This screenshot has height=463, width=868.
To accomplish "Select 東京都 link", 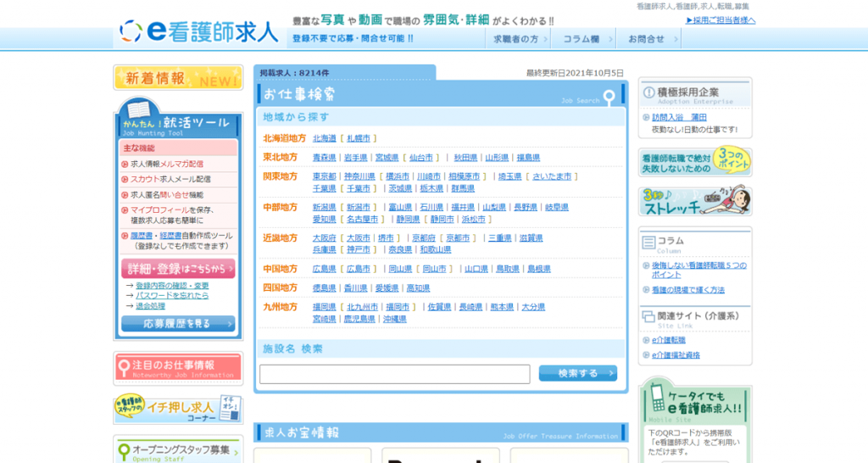I will point(325,176).
